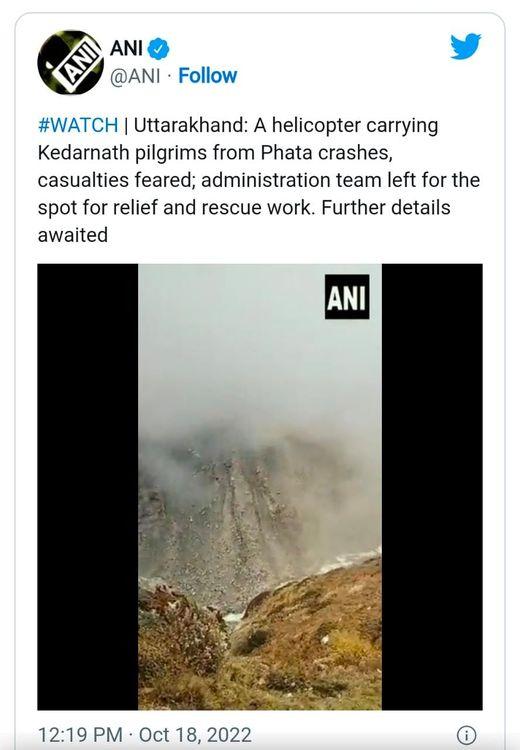The width and height of the screenshot is (520, 750).
Task: Click the left black bar of the video
Action: point(88,486)
